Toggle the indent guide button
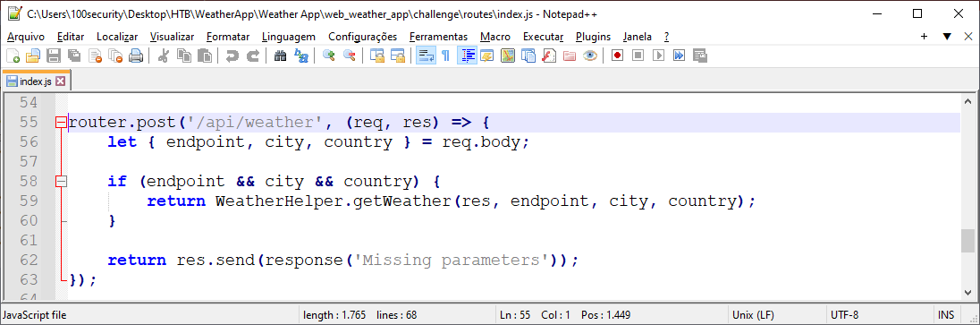 [x=466, y=56]
